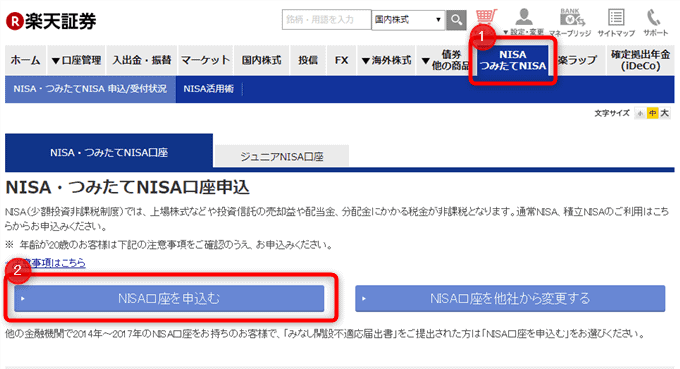This screenshot has height=369, width=680.
Task: Expand the 債券 他の商品 menu
Action: [x=445, y=60]
